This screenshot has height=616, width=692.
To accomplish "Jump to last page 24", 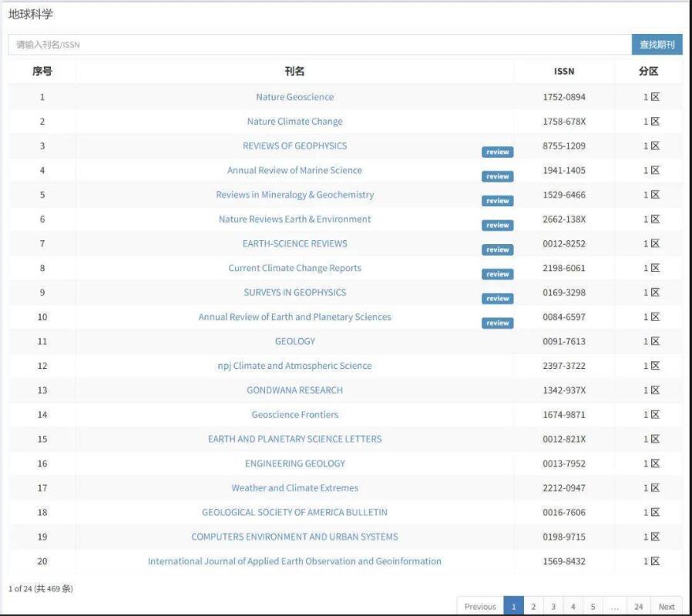I will point(638,606).
